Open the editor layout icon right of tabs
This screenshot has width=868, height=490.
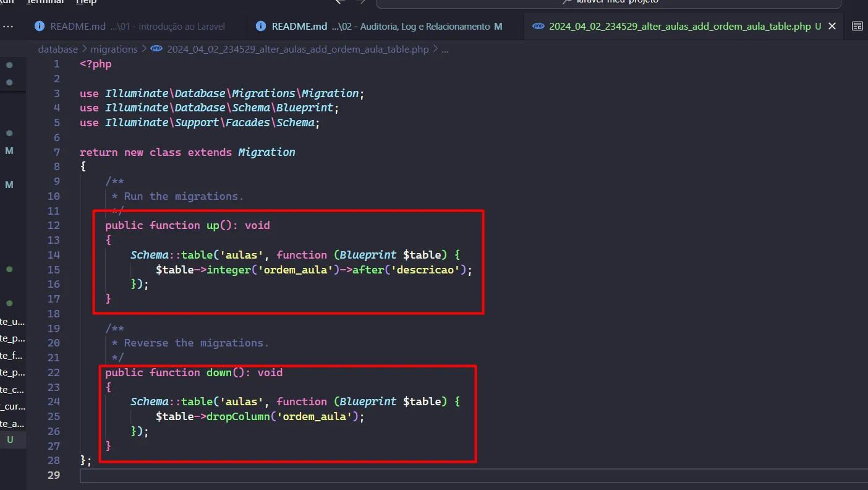(857, 26)
